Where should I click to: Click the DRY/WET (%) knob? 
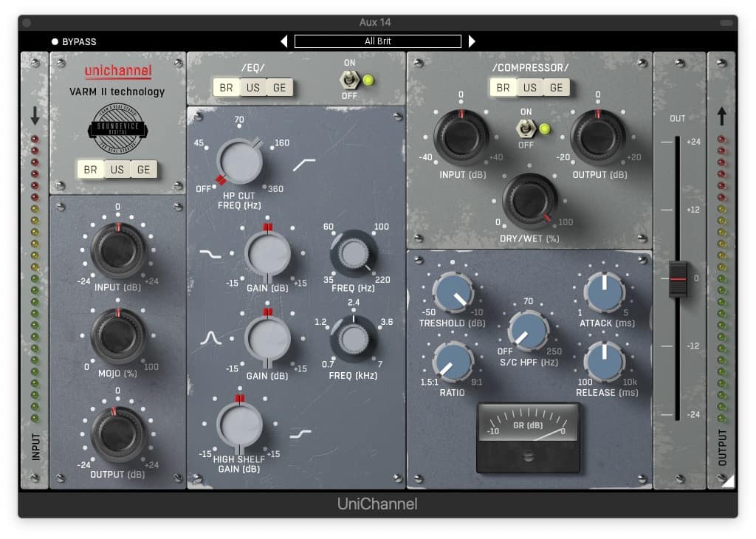coord(530,201)
